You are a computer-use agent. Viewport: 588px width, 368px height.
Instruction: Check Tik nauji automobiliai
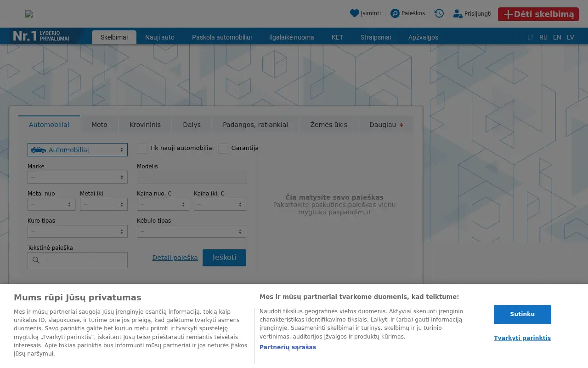click(142, 148)
